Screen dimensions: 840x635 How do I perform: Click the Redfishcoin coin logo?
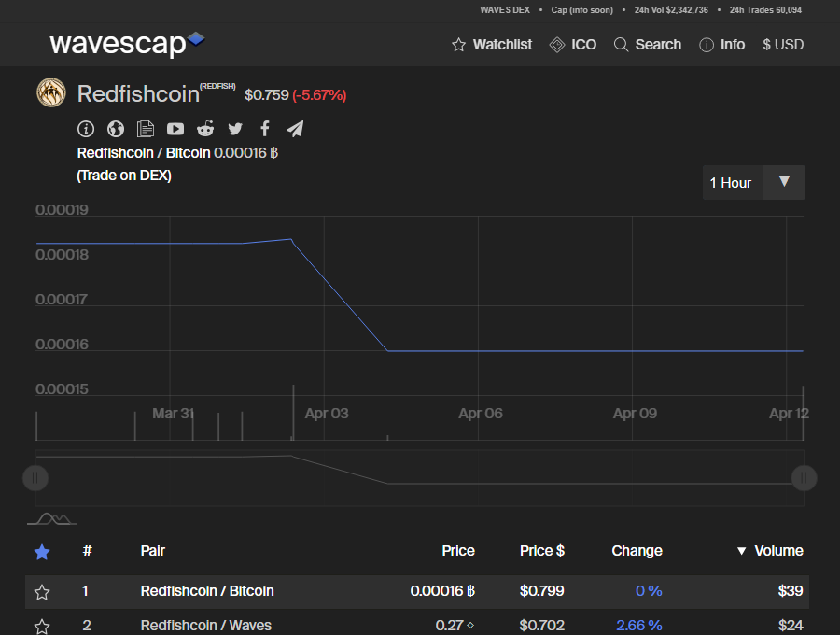pyautogui.click(x=51, y=92)
